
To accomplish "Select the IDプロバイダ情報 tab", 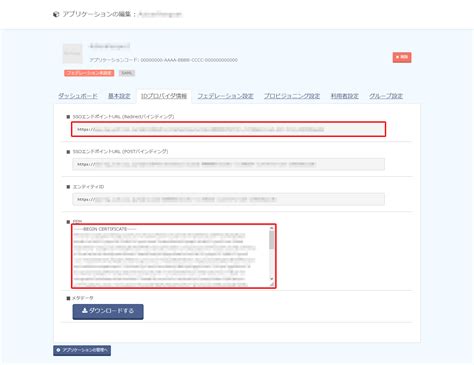I will pyautogui.click(x=164, y=96).
